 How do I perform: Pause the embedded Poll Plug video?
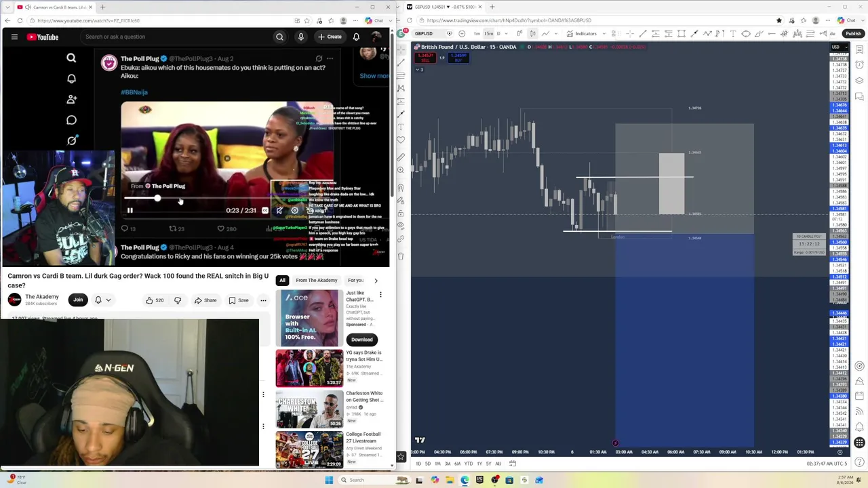[130, 210]
